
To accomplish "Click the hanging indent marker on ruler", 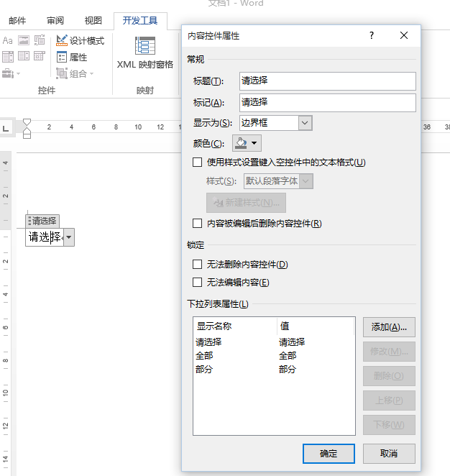I will [27, 132].
